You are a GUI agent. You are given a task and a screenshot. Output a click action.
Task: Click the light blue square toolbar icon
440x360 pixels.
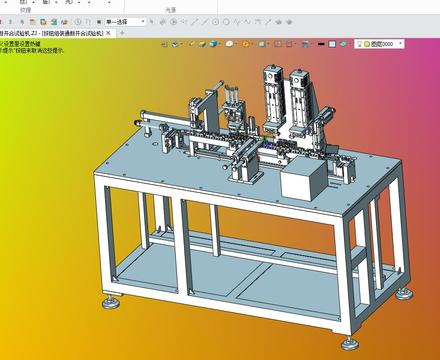pos(332,44)
